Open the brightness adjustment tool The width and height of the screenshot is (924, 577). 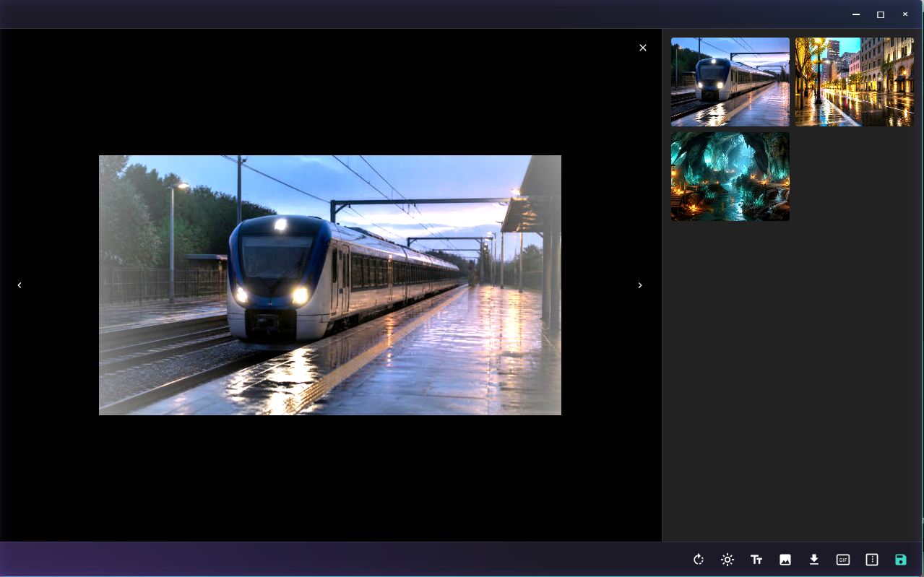727,560
